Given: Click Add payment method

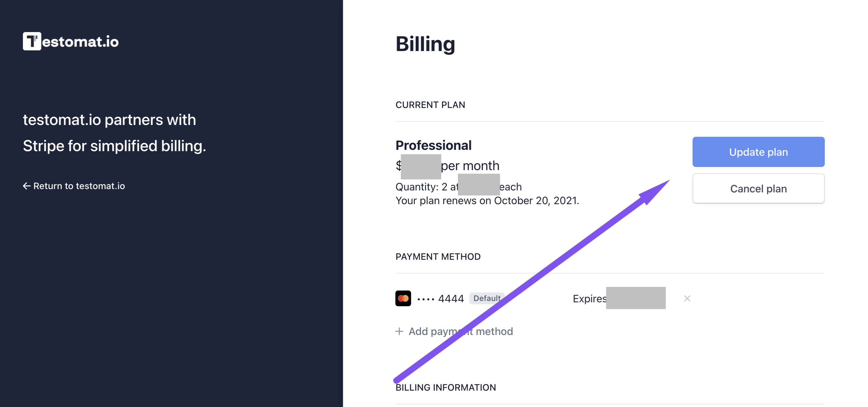Looking at the screenshot, I should click(460, 331).
